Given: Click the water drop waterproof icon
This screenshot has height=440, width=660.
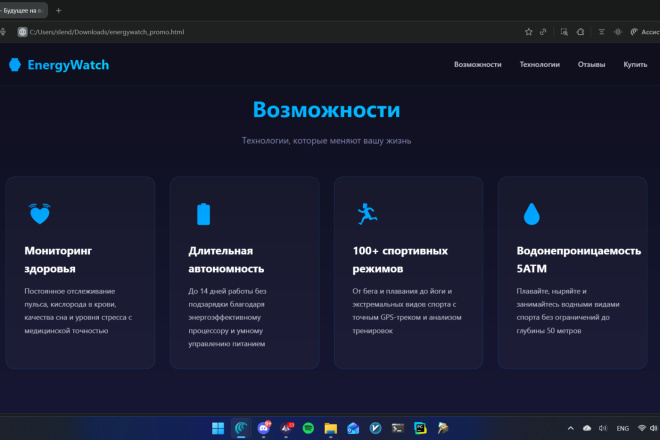Looking at the screenshot, I should 532,214.
